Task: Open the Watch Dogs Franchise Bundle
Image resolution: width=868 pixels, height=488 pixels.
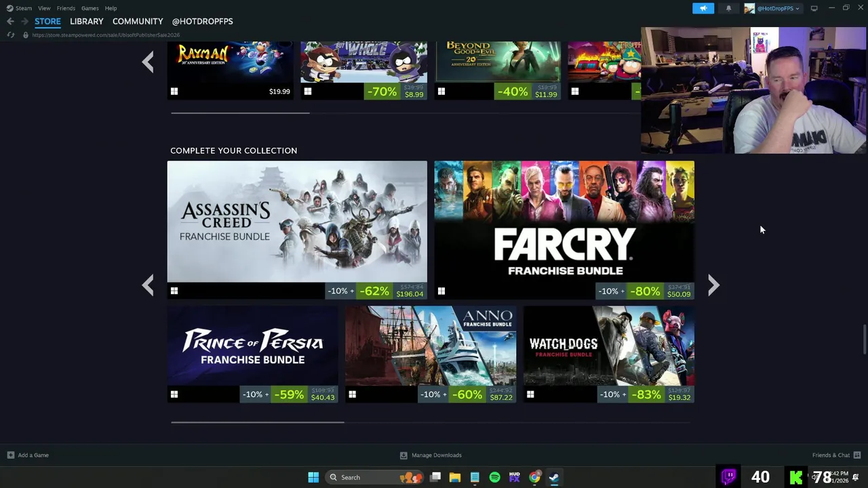Action: [x=609, y=354]
